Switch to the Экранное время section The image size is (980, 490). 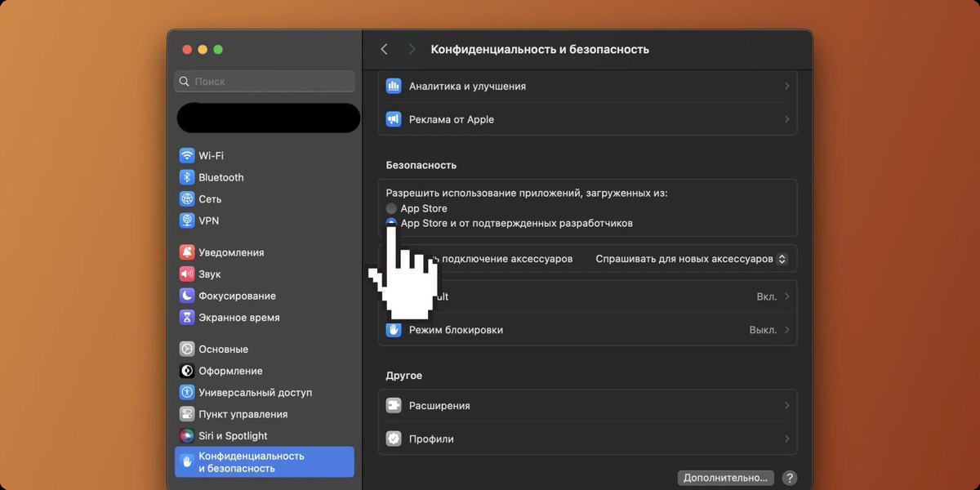point(265,318)
